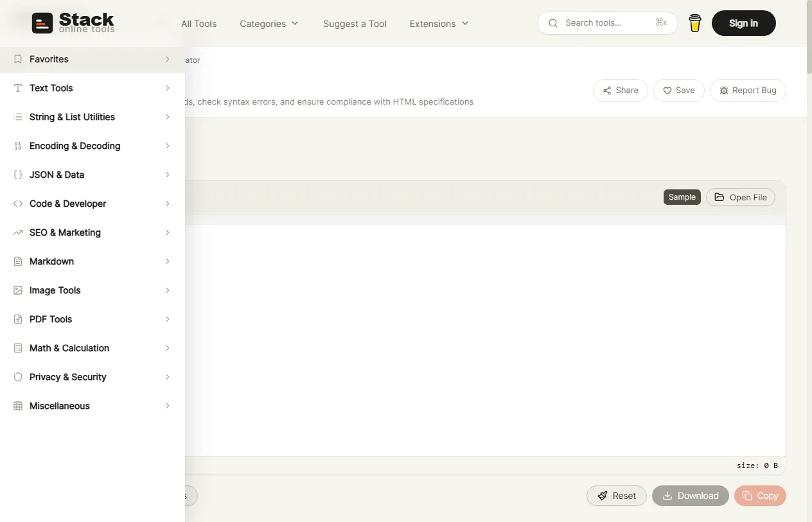Click the Privacy & Security shield icon
The width and height of the screenshot is (812, 522).
[18, 377]
